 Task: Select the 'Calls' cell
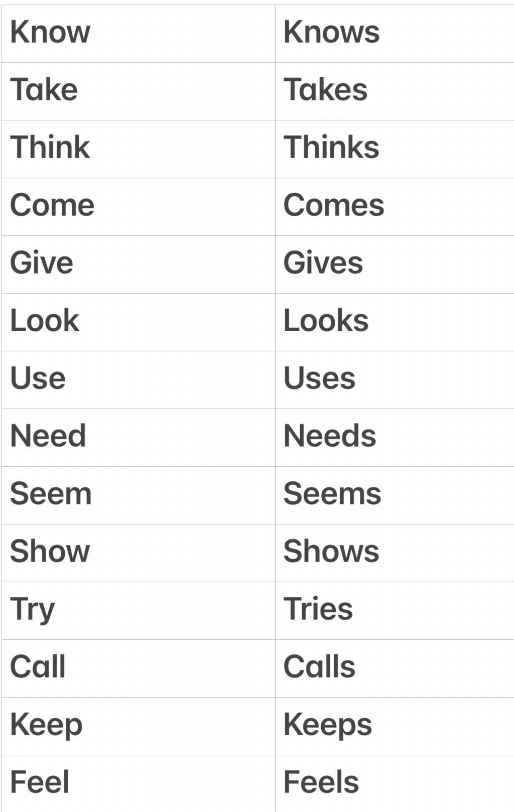pyautogui.click(x=395, y=668)
